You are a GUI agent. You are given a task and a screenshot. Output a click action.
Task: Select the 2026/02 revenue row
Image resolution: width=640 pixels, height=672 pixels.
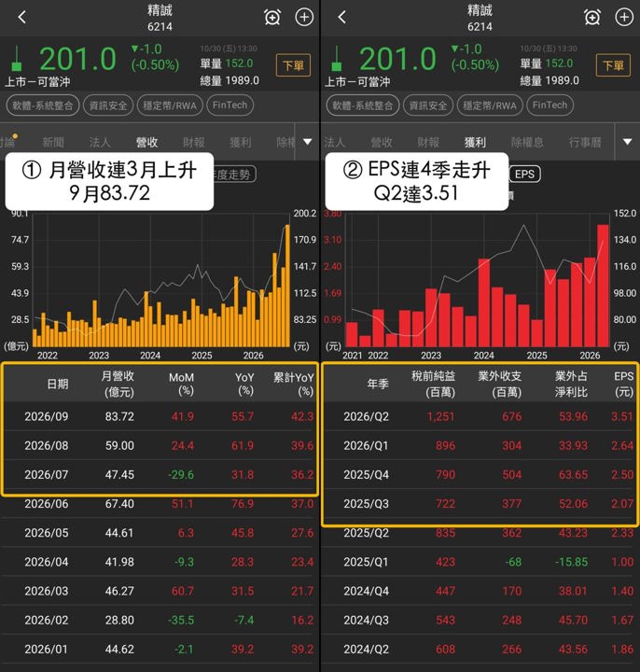tap(160, 621)
